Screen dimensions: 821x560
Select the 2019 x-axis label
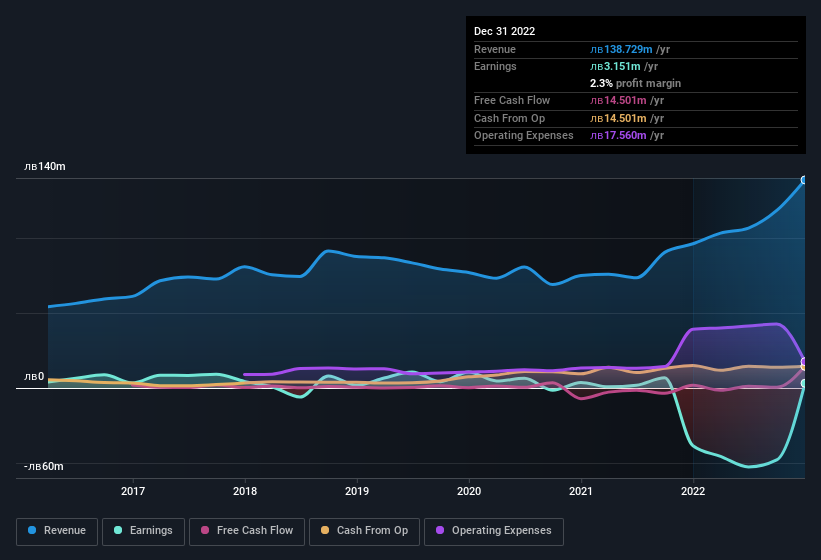357,491
